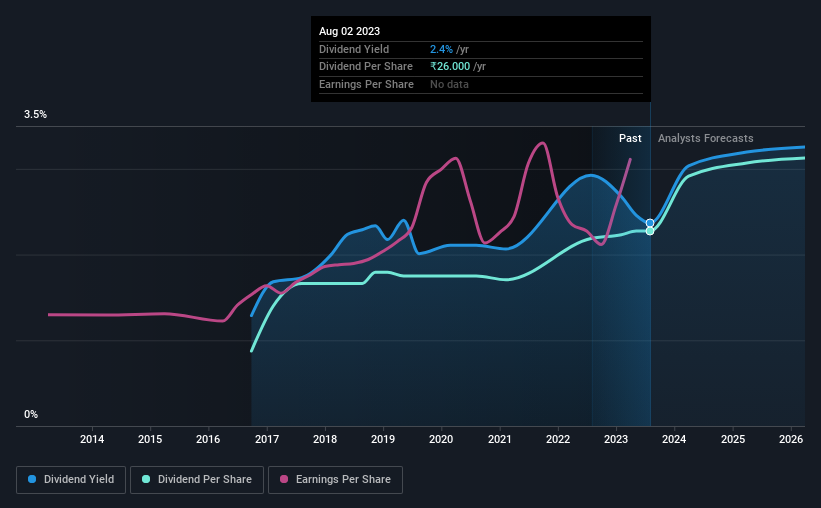Click the 2014 x-axis year label
The image size is (821, 508).
point(92,439)
